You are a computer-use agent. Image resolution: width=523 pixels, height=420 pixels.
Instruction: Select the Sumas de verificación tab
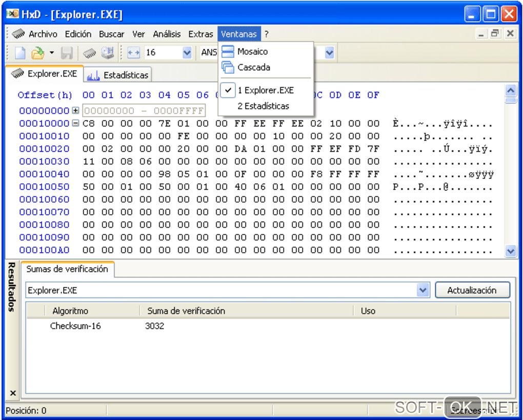tap(67, 269)
